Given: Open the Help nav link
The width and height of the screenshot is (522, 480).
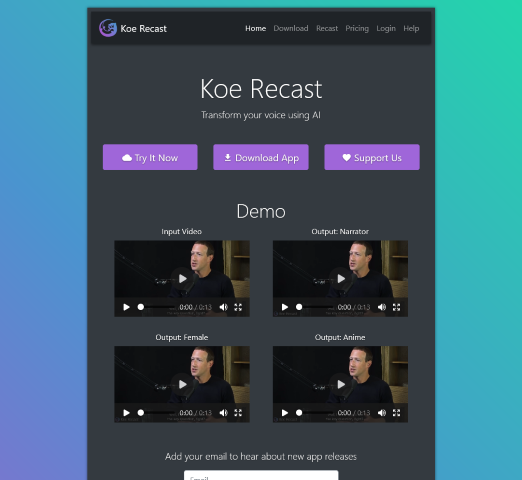Looking at the screenshot, I should (411, 28).
